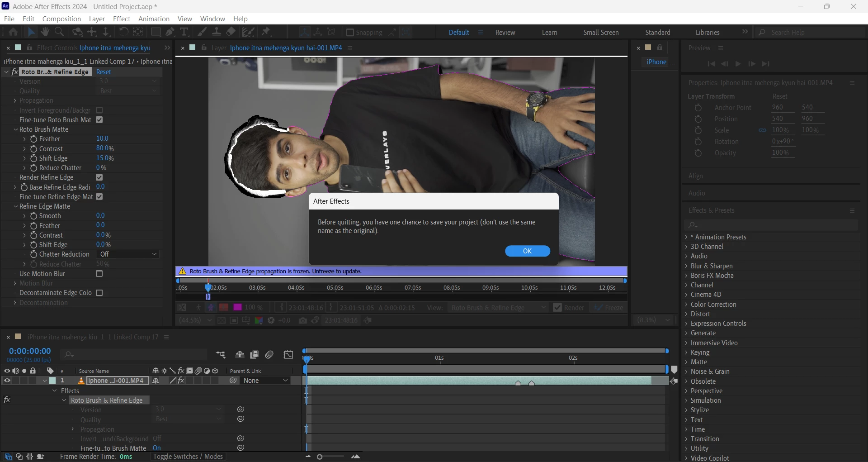Toggle the timeline Frame Blending enable icon
The width and height of the screenshot is (868, 462).
255,355
